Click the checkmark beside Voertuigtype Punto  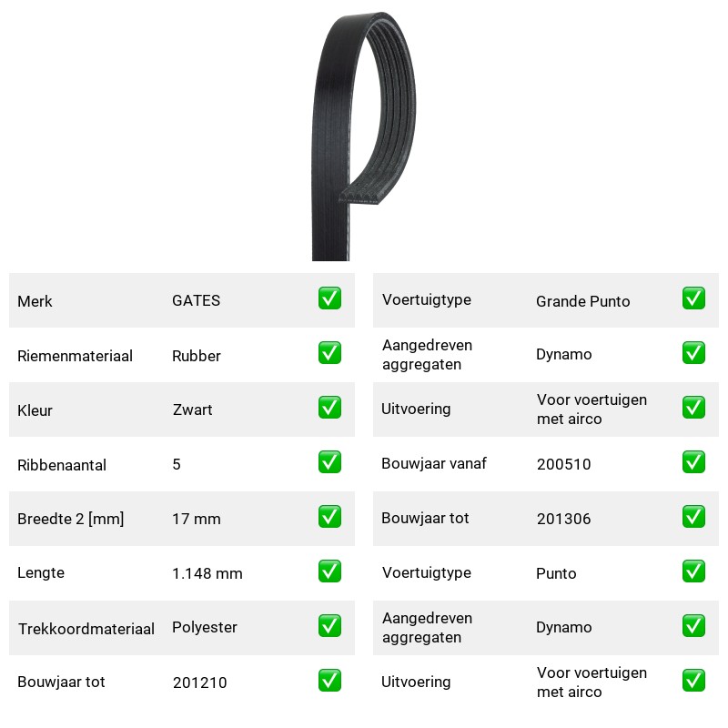[x=693, y=571]
